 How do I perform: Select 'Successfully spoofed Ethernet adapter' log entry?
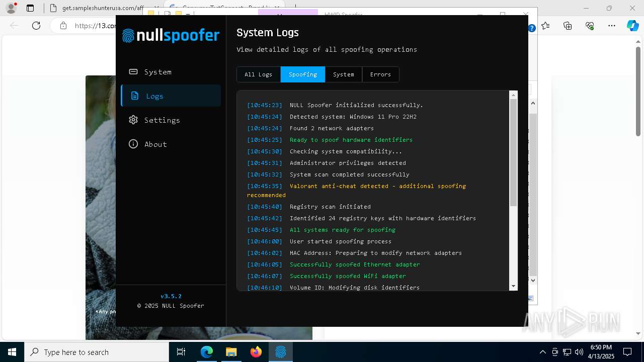tap(355, 264)
